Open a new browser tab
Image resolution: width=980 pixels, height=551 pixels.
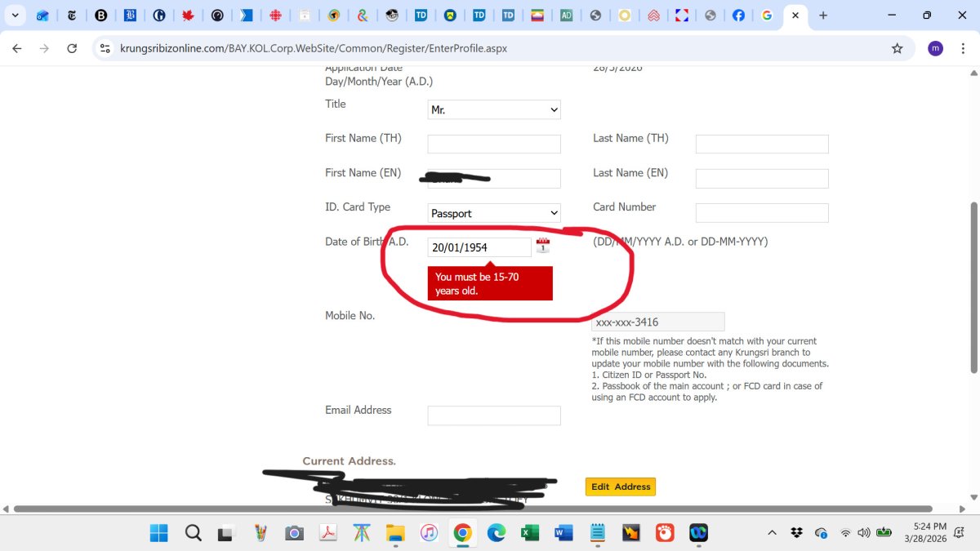click(x=823, y=15)
